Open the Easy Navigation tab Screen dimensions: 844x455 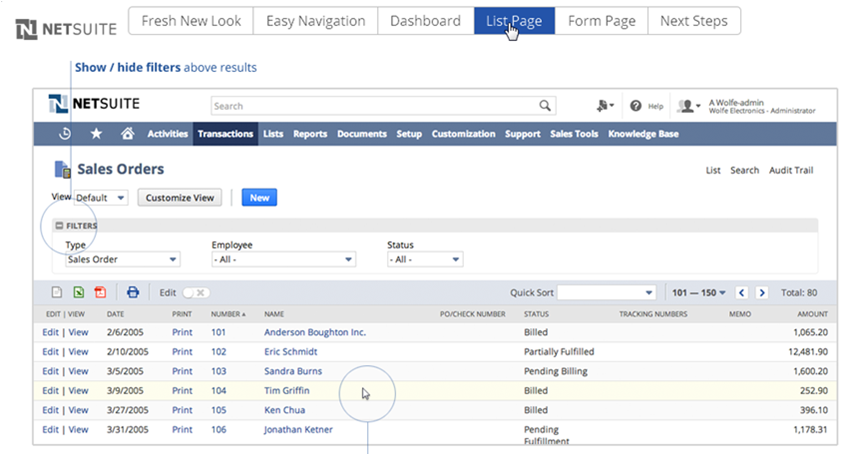315,21
